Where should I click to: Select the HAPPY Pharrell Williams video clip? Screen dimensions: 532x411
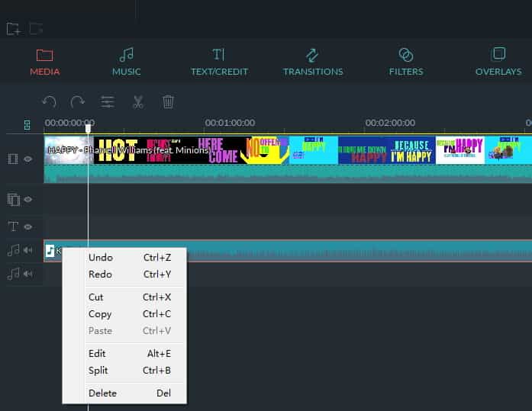tap(288, 159)
